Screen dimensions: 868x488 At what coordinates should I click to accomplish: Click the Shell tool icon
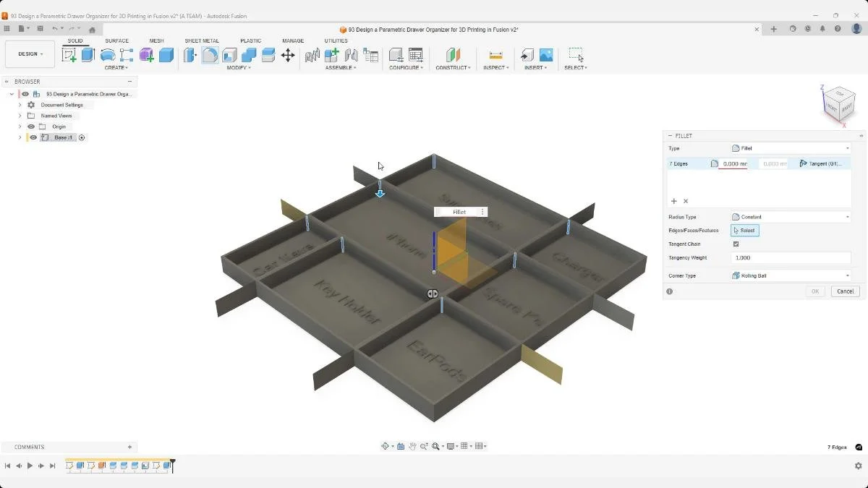(x=229, y=54)
